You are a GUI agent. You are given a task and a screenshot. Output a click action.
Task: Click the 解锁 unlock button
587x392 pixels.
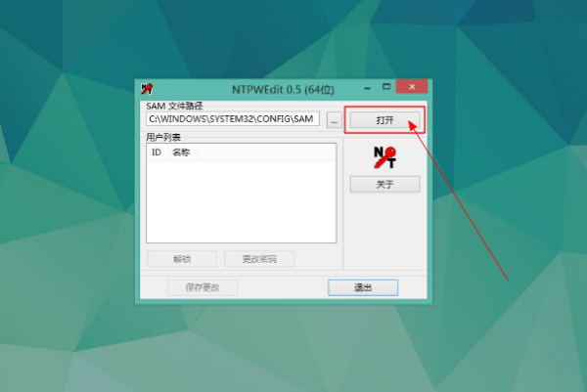[182, 259]
